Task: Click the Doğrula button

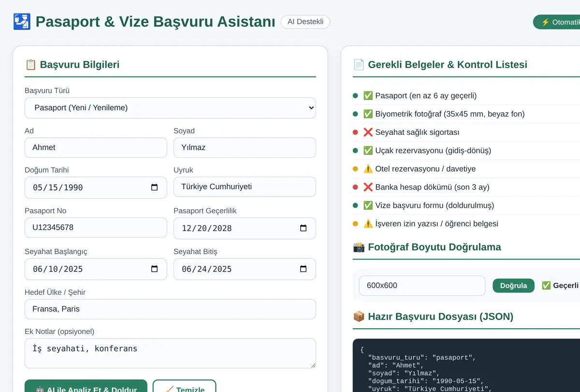Action: click(513, 286)
